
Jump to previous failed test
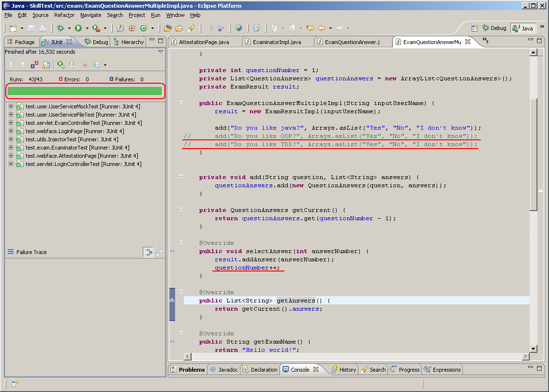22,64
